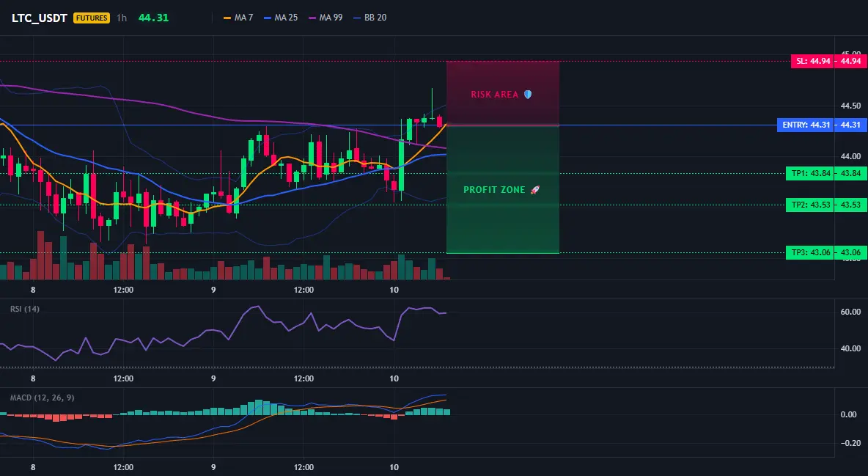The height and width of the screenshot is (476, 868).
Task: Click the FUTURES badge
Action: [x=92, y=18]
